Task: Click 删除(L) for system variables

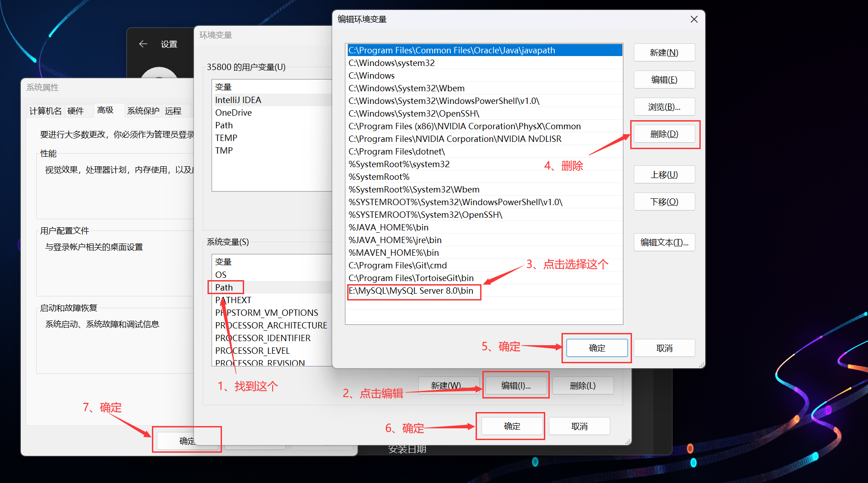Action: (583, 385)
